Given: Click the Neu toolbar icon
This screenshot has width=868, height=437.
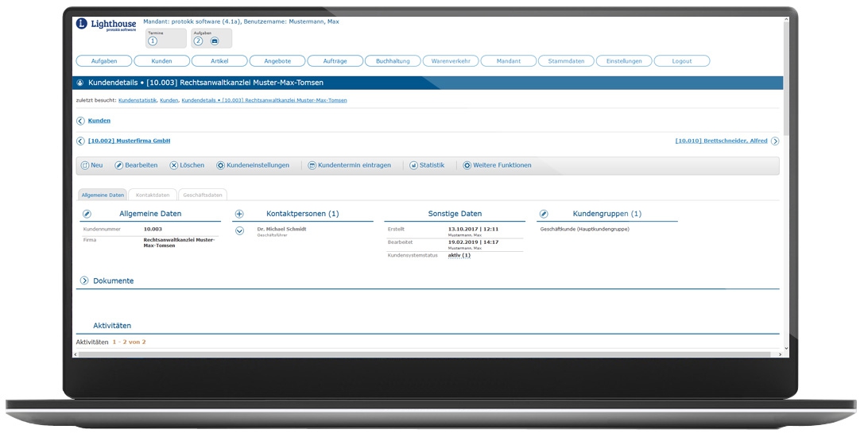Looking at the screenshot, I should click(85, 165).
